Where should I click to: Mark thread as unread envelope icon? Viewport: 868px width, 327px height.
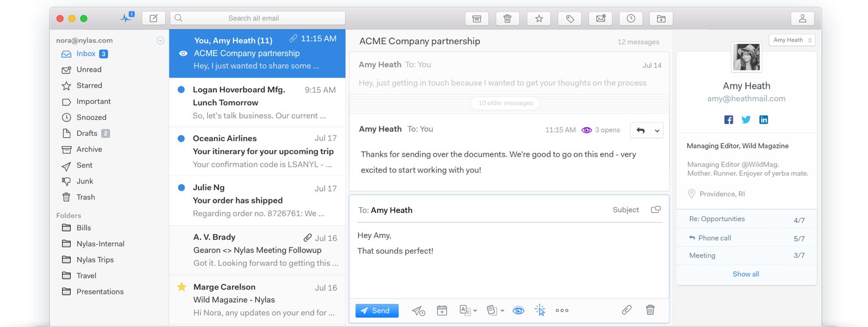point(601,19)
